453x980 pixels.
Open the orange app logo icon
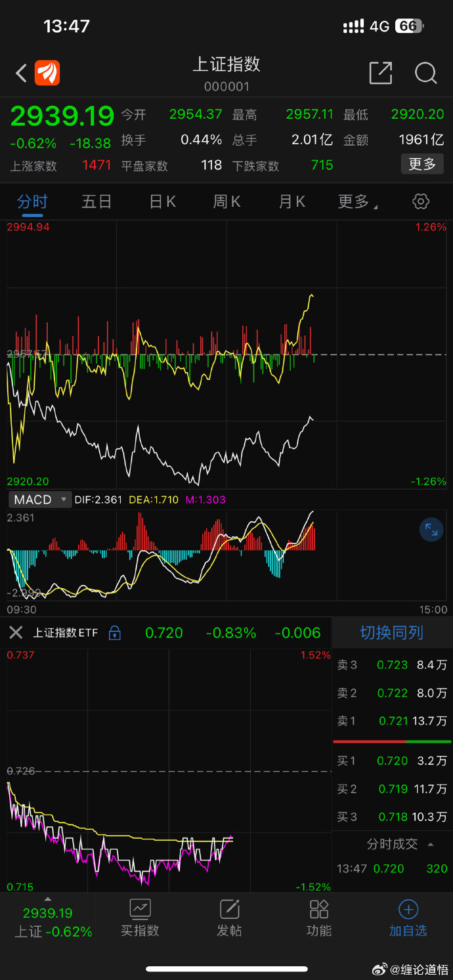click(47, 73)
